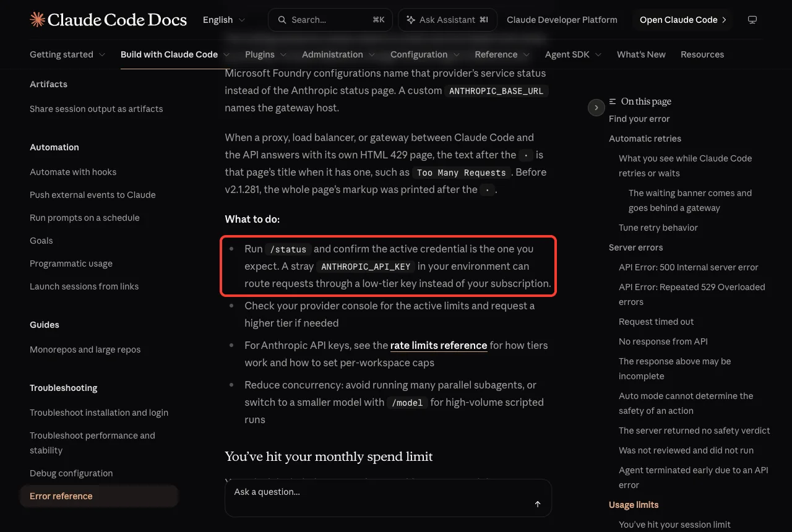Go to the What's New tab
Screen dimensions: 792x532
641,54
